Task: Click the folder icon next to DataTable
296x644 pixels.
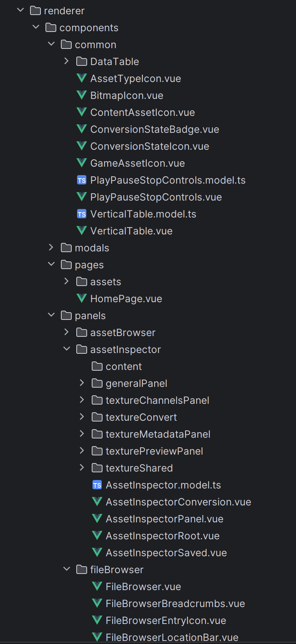Action: pyautogui.click(x=82, y=62)
